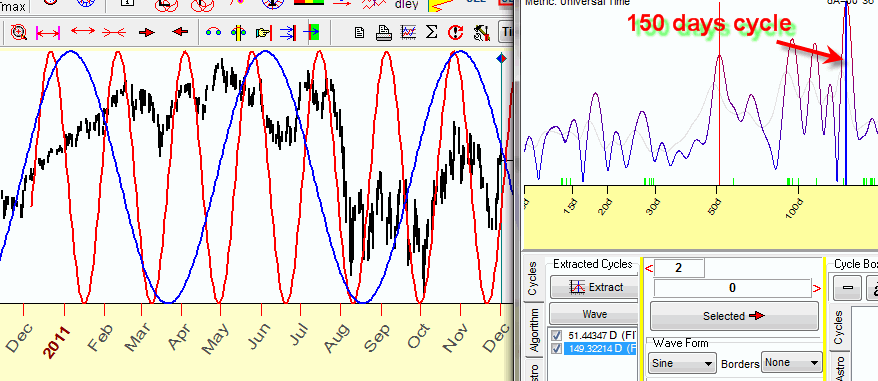
Task: Click the Sigma summation icon
Action: (431, 32)
